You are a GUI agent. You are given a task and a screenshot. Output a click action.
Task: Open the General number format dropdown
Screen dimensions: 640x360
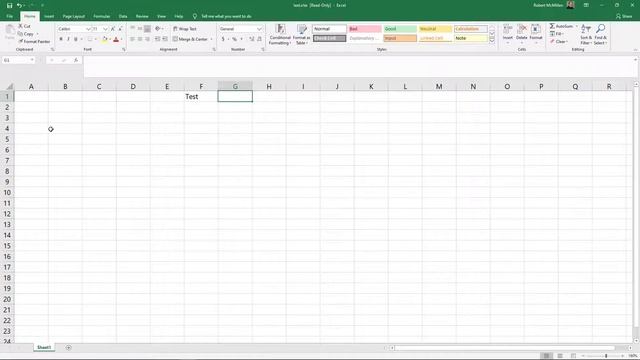[x=259, y=29]
